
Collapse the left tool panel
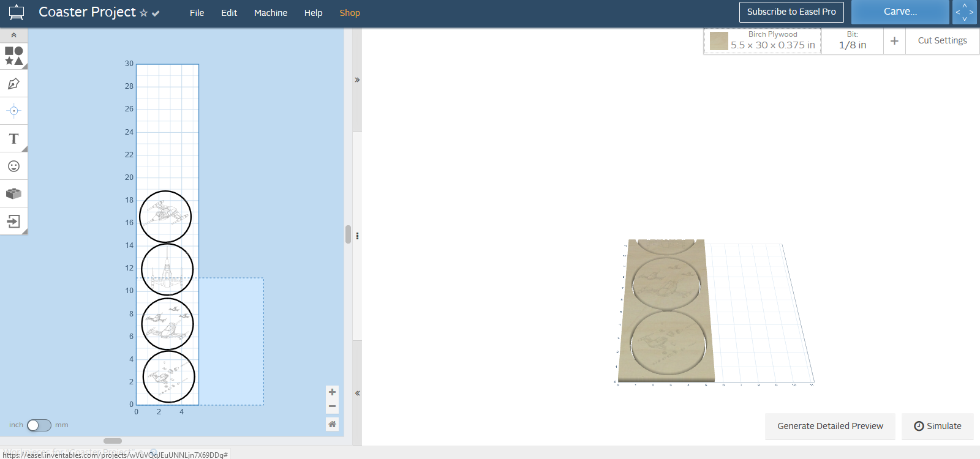(x=13, y=35)
